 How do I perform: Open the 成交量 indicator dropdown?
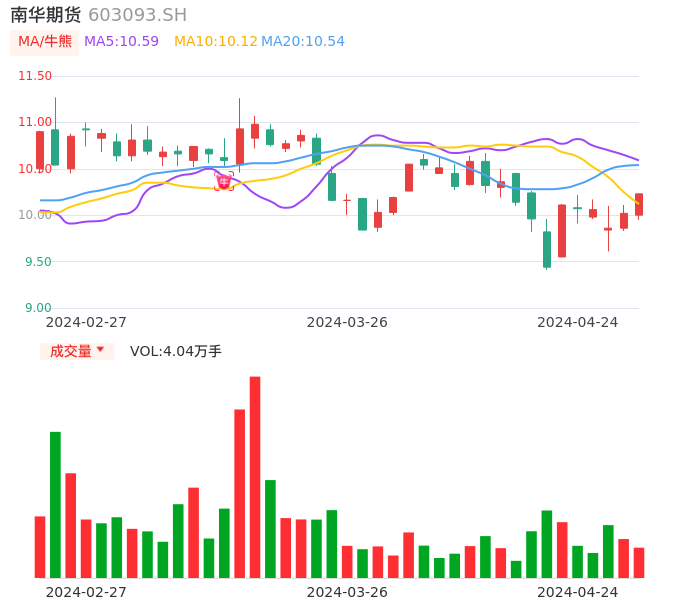pyautogui.click(x=77, y=351)
